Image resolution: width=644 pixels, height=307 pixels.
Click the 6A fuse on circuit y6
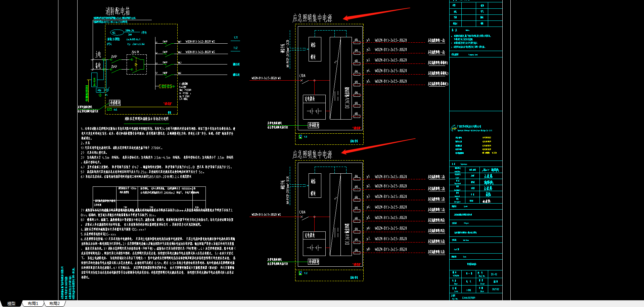tap(357, 232)
